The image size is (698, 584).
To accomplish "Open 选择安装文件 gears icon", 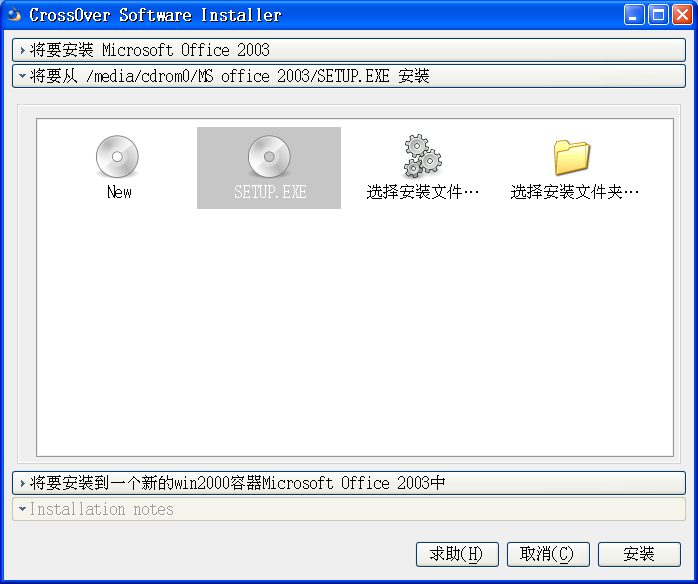I will pyautogui.click(x=422, y=156).
